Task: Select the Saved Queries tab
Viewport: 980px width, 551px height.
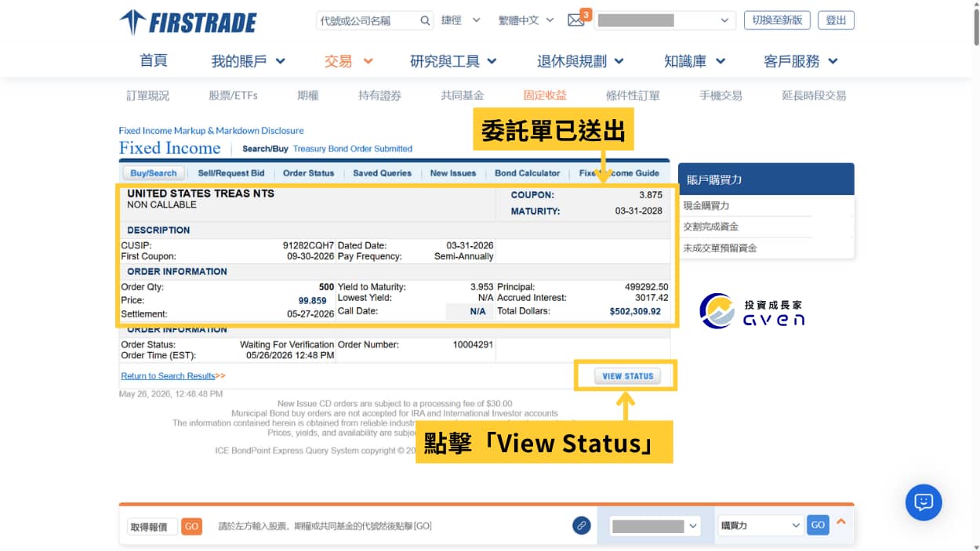Action: [x=382, y=173]
